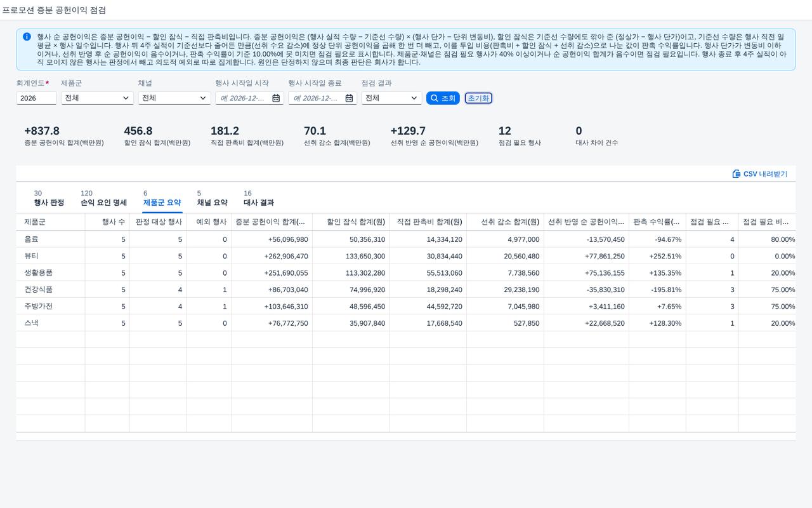The image size is (812, 508).
Task: Click the CSV download icon
Action: point(737,174)
